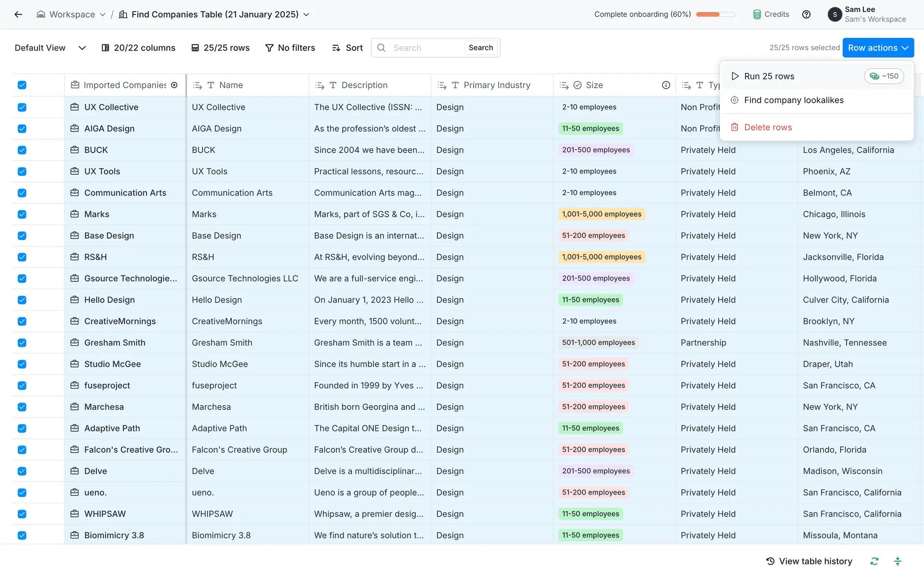Click the Imported Companies column plus icon

click(174, 85)
